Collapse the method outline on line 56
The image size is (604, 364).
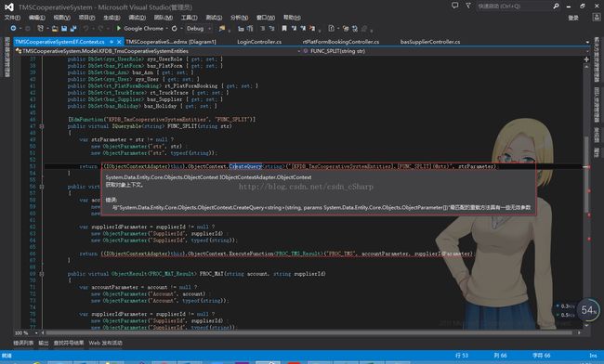click(42, 187)
